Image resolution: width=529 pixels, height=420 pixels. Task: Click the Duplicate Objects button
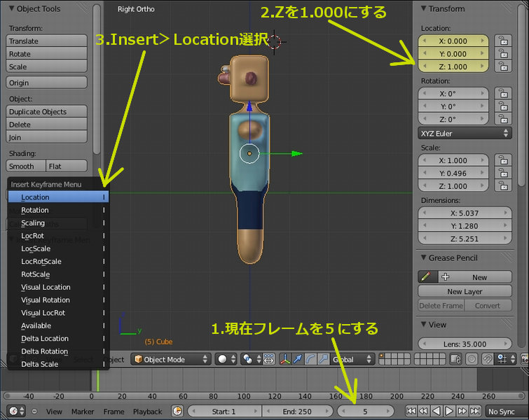coord(46,111)
